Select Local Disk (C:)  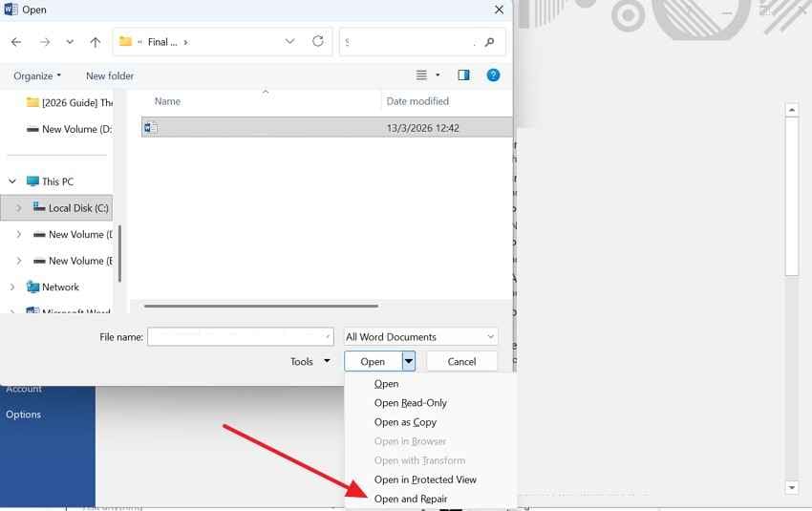click(71, 207)
